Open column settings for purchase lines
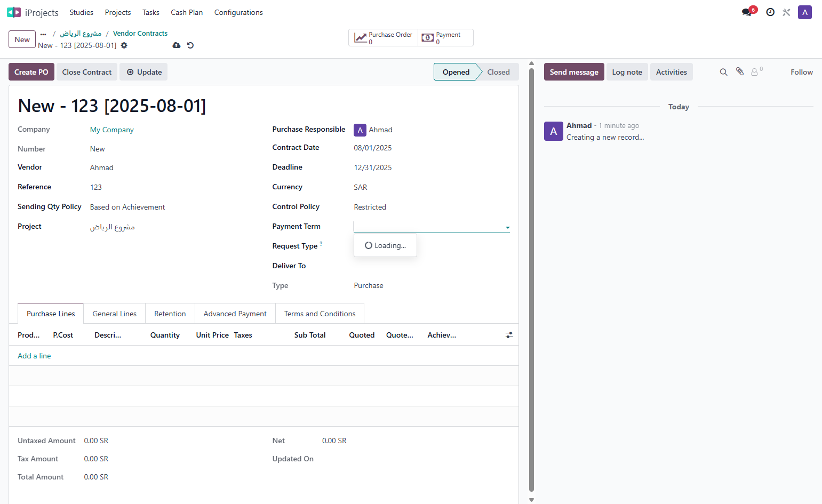The height and width of the screenshot is (504, 822). click(x=509, y=335)
